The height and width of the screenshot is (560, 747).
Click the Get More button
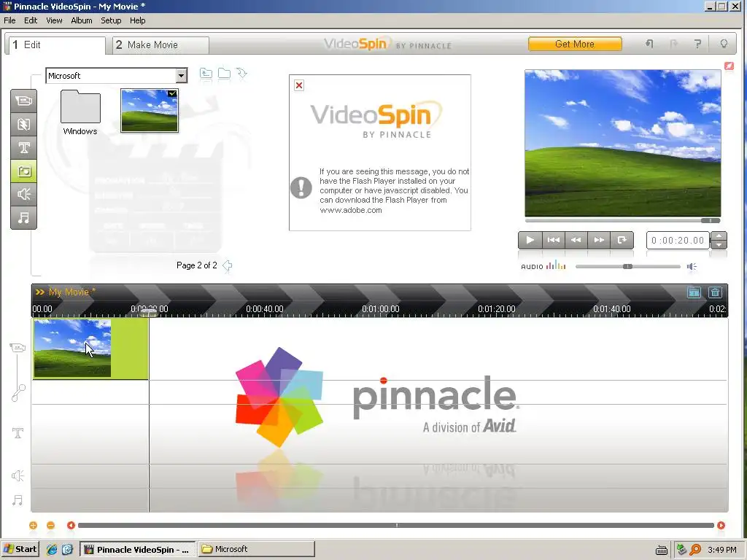(x=575, y=44)
